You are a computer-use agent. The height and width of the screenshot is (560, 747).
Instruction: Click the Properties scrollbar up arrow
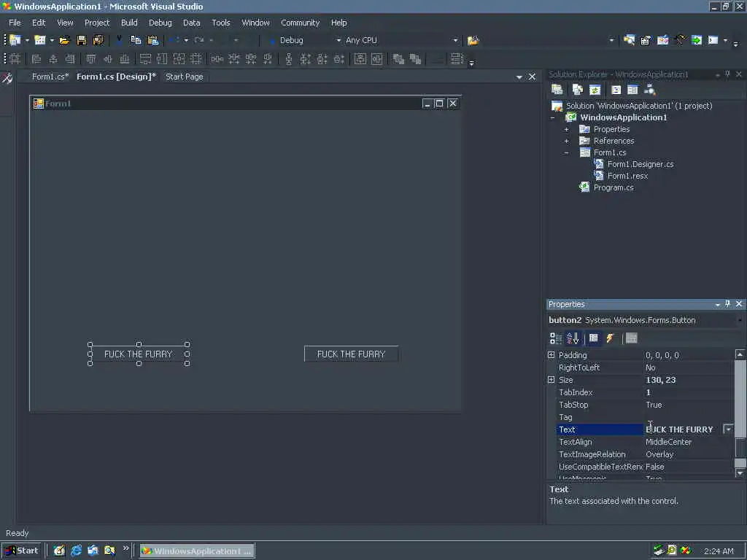click(x=740, y=354)
